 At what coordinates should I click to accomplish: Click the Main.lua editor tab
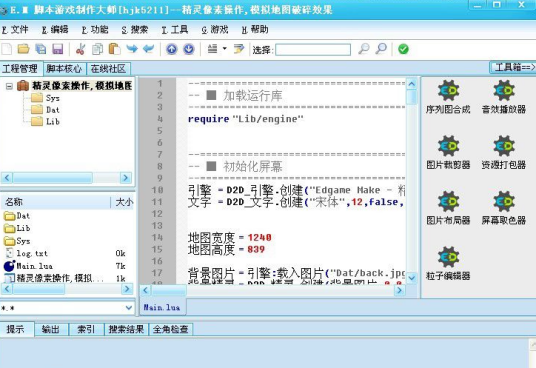[162, 307]
